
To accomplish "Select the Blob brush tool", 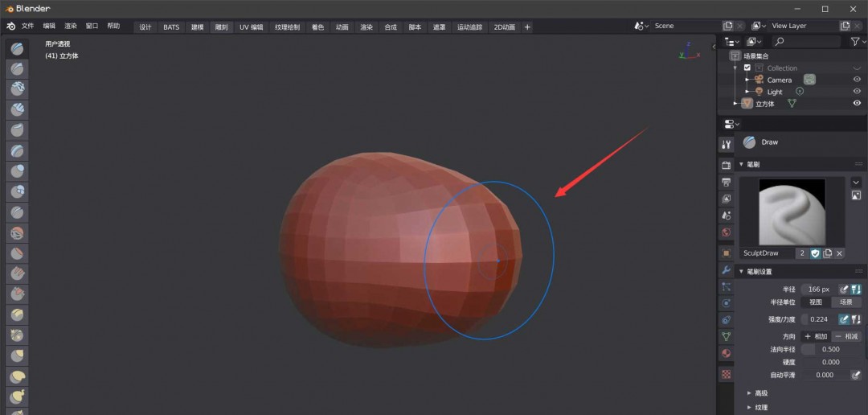I will pos(17,191).
